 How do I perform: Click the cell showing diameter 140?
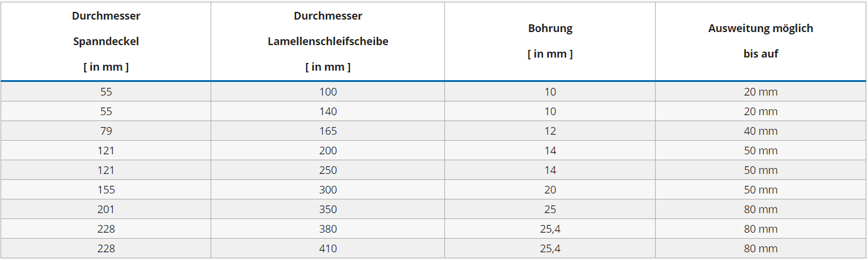[x=328, y=112]
